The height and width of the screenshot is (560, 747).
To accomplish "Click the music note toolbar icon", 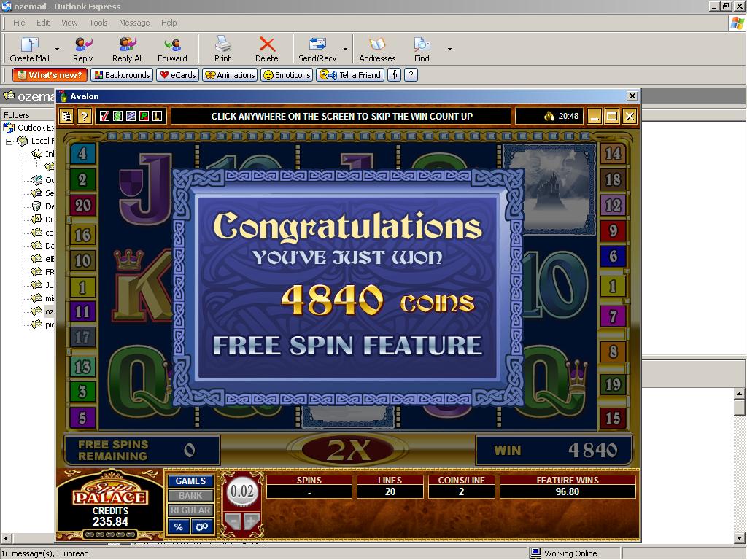I will point(394,75).
